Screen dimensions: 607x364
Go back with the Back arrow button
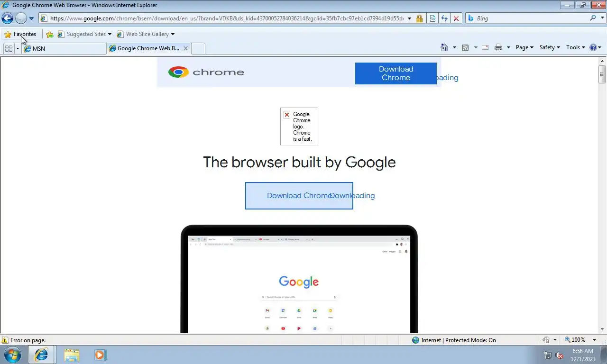7,18
